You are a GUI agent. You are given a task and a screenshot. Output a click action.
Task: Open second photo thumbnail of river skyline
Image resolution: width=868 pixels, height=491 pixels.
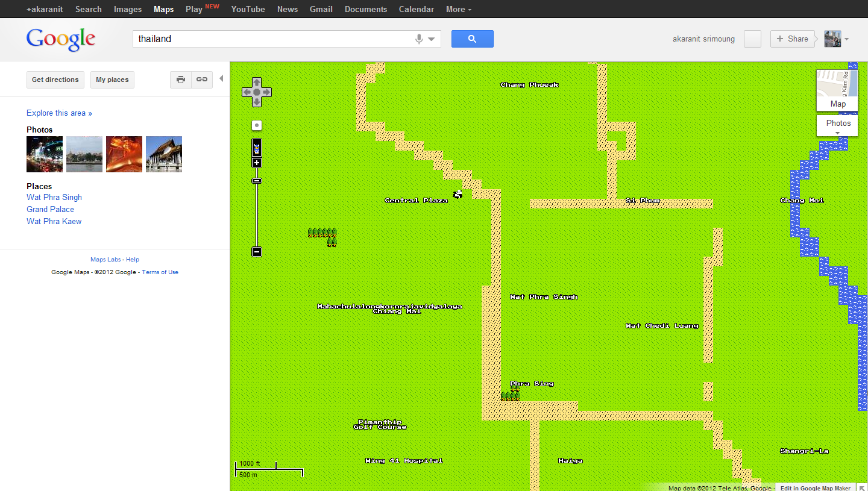pos(84,154)
